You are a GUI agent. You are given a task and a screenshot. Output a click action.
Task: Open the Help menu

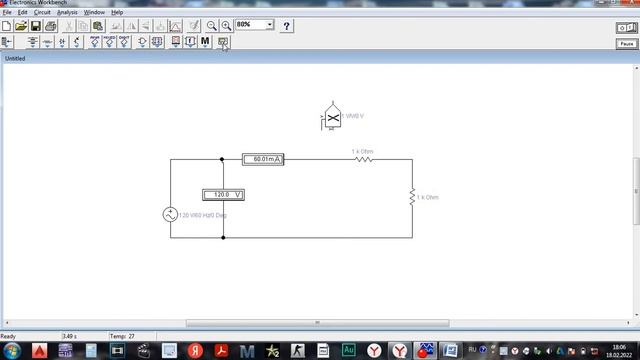117,12
